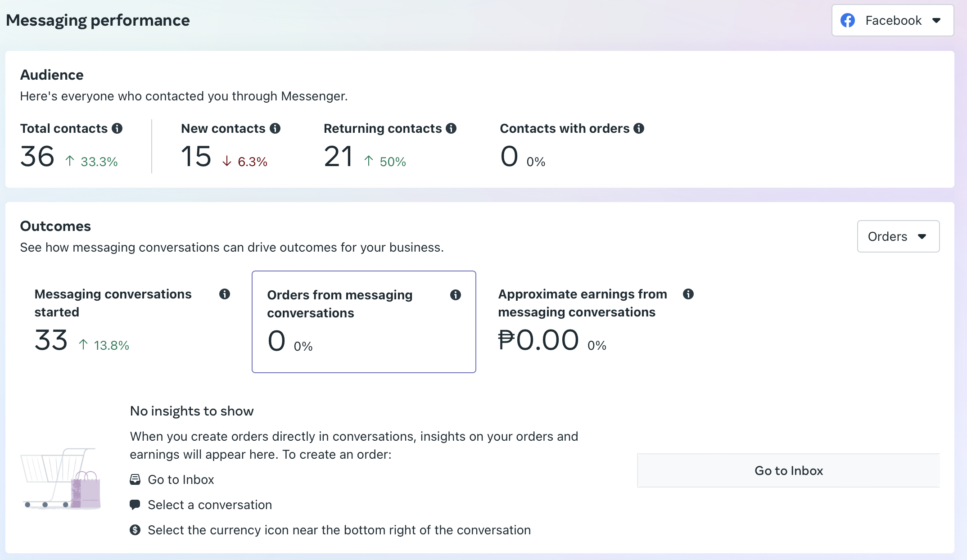Screen dimensions: 967x560
Task: Click the chat bubble Select a conversation icon
Action: click(x=135, y=505)
